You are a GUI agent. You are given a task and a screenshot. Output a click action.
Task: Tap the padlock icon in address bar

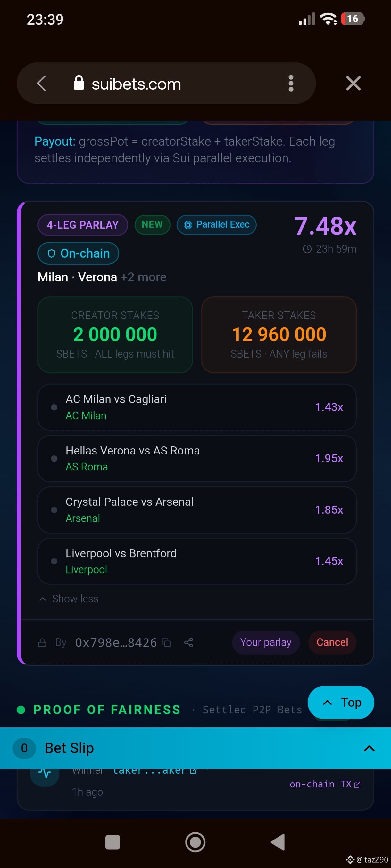pos(79,83)
